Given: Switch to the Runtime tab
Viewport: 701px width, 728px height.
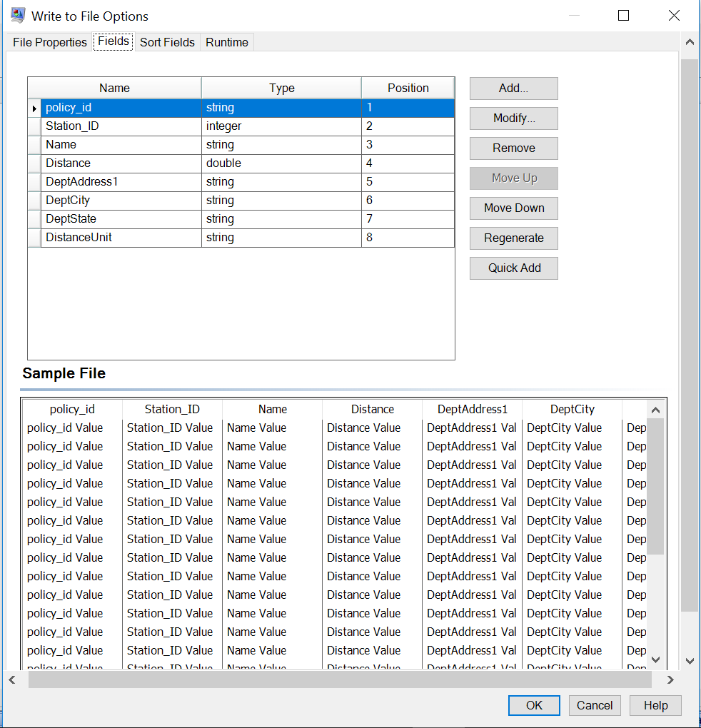Looking at the screenshot, I should click(x=226, y=42).
